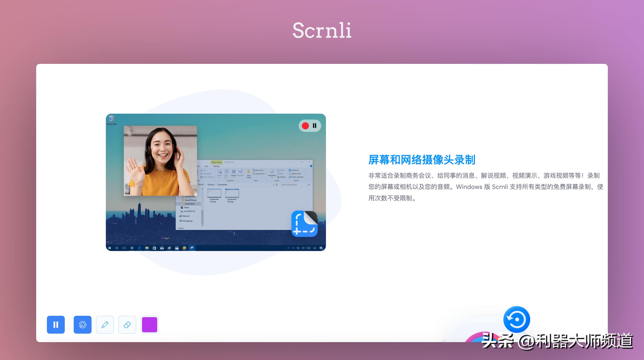644x360 pixels.
Task: Click the red record dot indicator
Action: [x=305, y=126]
